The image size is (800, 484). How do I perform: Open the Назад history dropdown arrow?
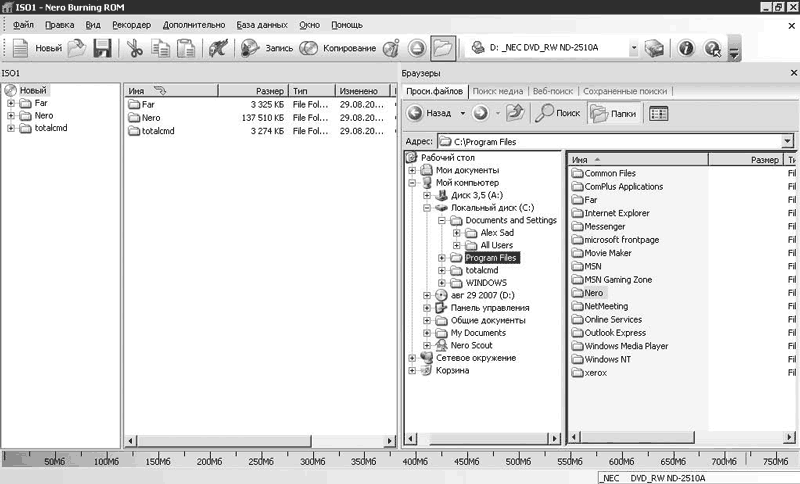(x=463, y=113)
